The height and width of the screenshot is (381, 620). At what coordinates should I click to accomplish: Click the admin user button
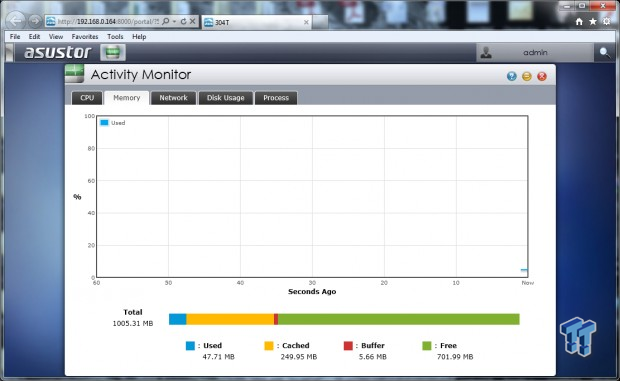point(535,53)
